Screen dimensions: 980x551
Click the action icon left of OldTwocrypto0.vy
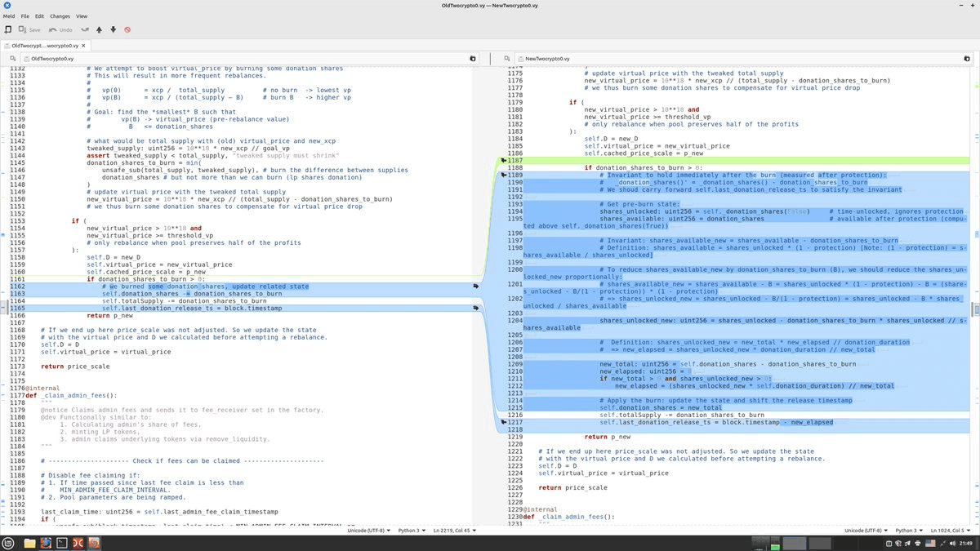pyautogui.click(x=13, y=59)
